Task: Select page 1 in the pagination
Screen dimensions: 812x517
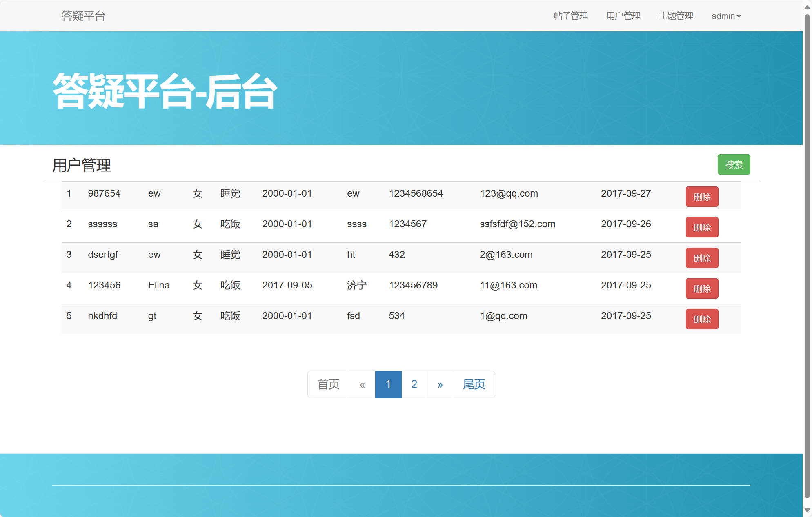Action: tap(388, 384)
